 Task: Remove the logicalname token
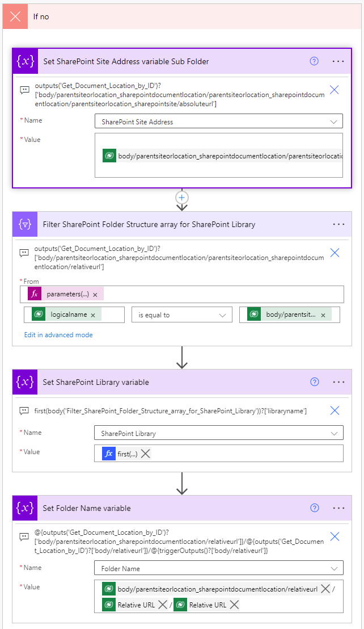coord(93,315)
